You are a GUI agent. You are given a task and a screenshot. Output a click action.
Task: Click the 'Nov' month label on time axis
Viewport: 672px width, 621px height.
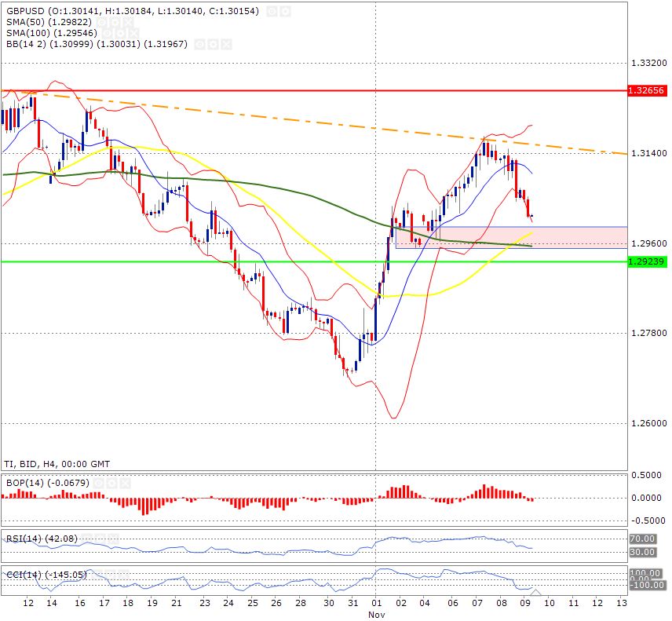pyautogui.click(x=376, y=615)
